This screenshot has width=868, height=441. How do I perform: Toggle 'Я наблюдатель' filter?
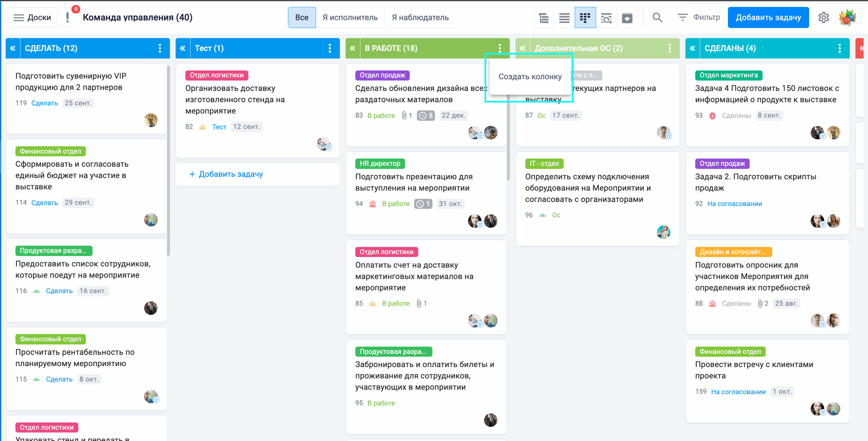click(420, 17)
